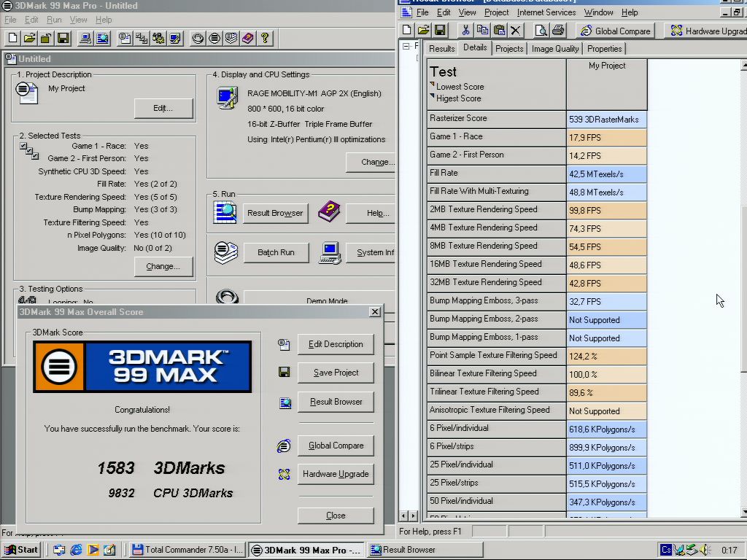This screenshot has width=747, height=560.
Task: Switch to Total Commander in taskbar
Action: [187, 550]
